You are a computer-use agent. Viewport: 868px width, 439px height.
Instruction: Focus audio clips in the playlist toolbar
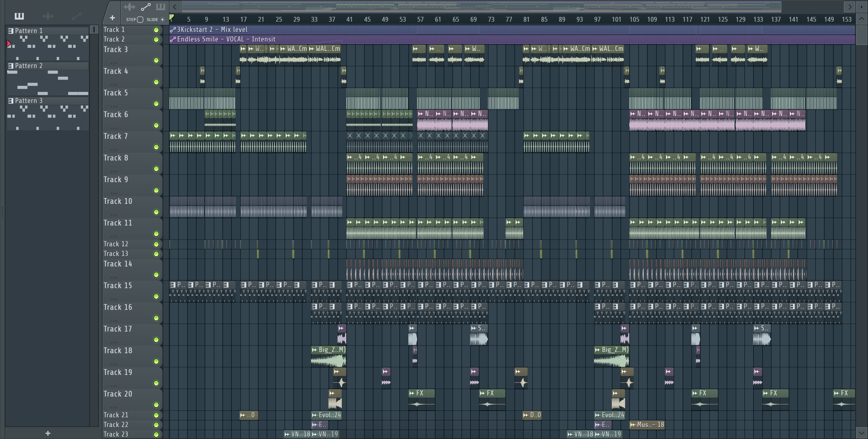tap(129, 7)
